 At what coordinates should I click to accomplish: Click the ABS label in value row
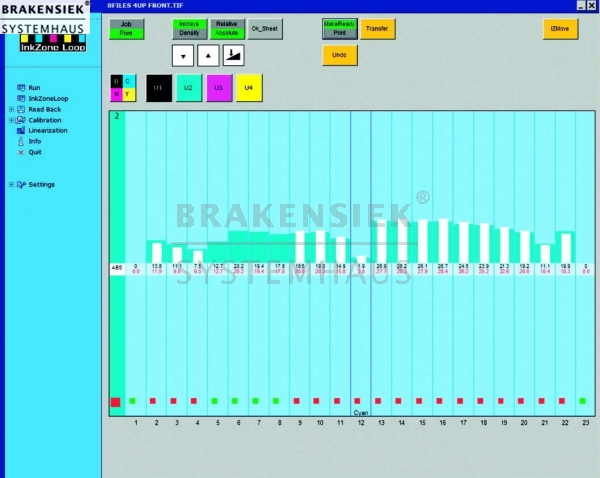[x=116, y=268]
